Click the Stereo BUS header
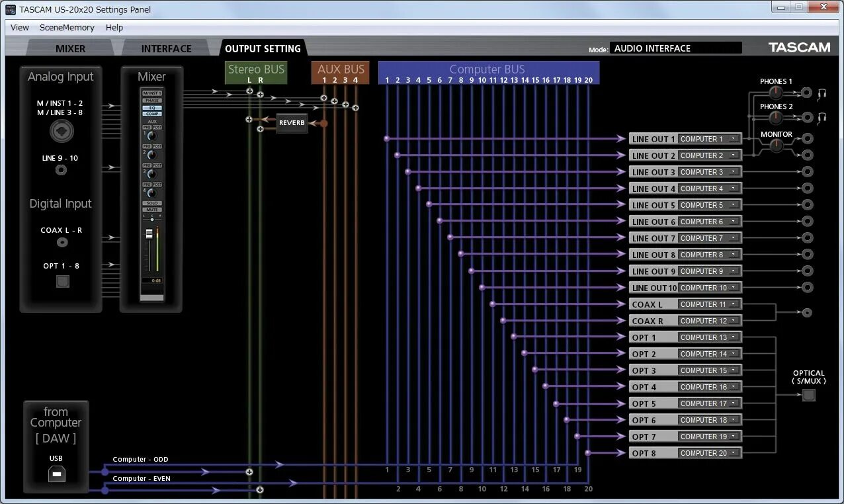This screenshot has width=844, height=504. [256, 73]
